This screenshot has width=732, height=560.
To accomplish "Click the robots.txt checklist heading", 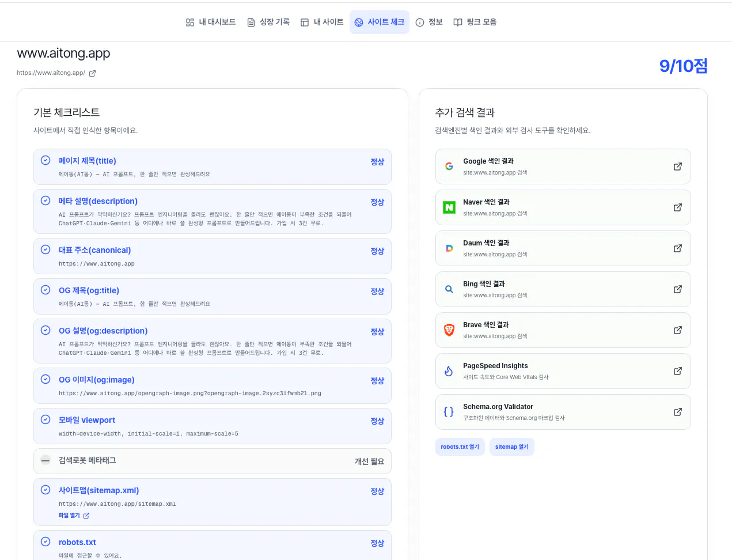I will click(x=77, y=542).
